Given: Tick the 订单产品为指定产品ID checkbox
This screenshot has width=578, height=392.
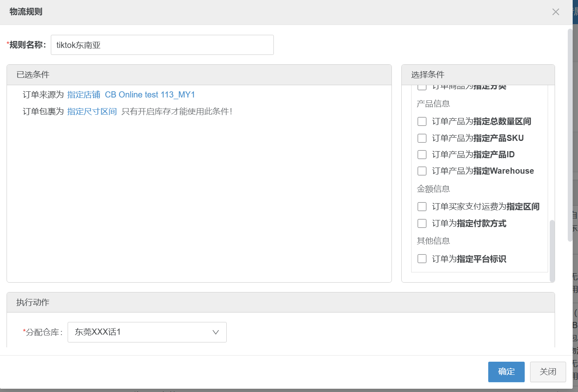Looking at the screenshot, I should click(422, 154).
